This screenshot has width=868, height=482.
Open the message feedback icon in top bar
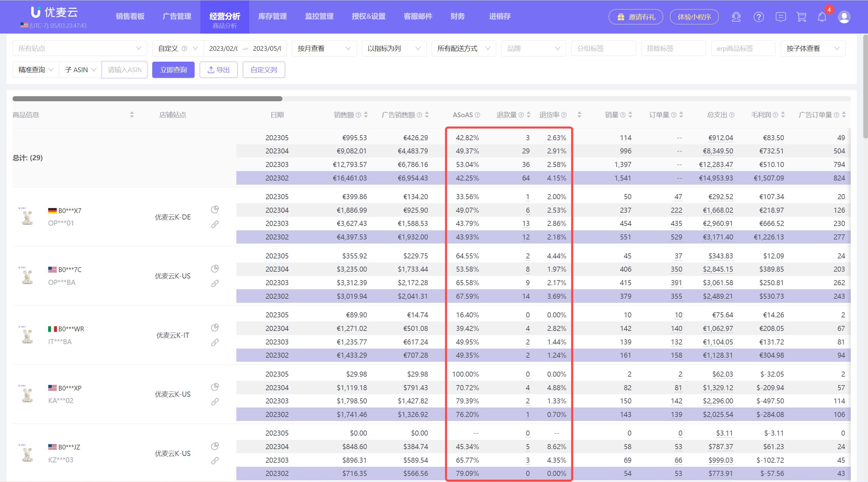pyautogui.click(x=780, y=17)
